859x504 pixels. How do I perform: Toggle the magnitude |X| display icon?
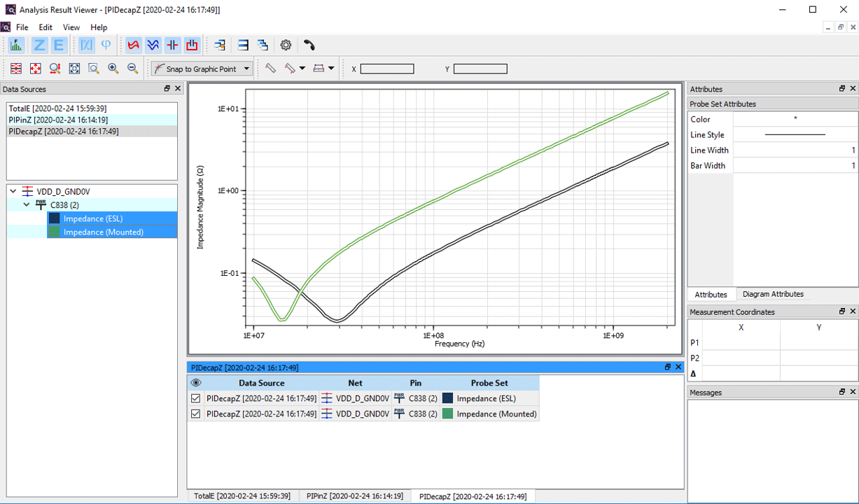[86, 45]
